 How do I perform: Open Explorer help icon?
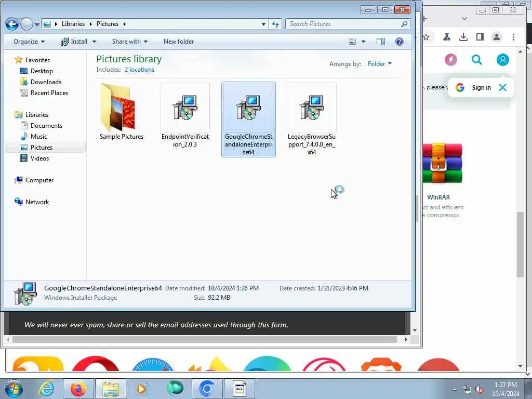coord(400,42)
